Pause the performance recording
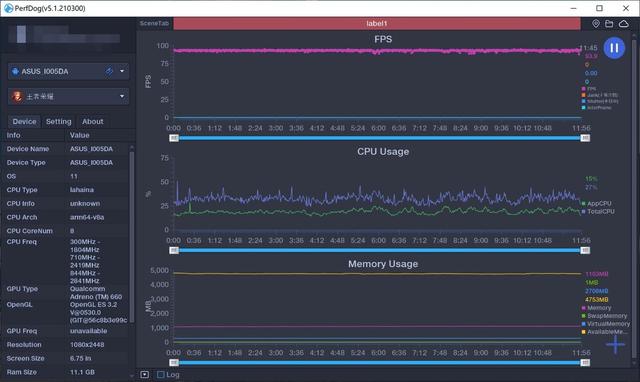 pyautogui.click(x=614, y=48)
